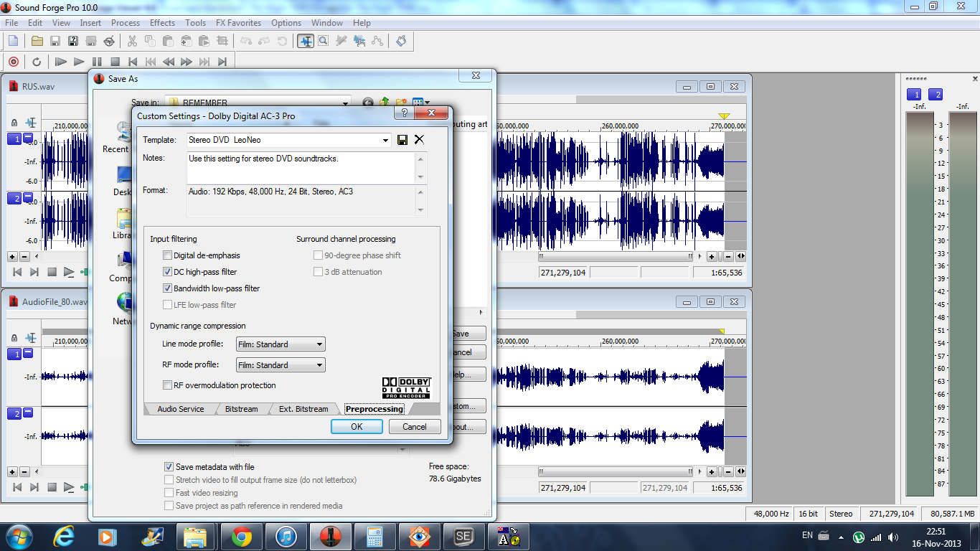Image resolution: width=980 pixels, height=551 pixels.
Task: Select the Magnify tool
Action: [324, 41]
